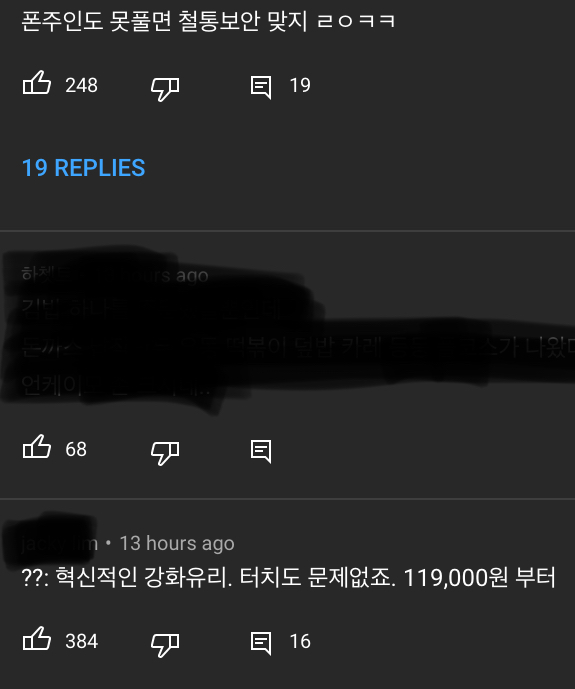Open reply icon showing 16 replies

261,642
